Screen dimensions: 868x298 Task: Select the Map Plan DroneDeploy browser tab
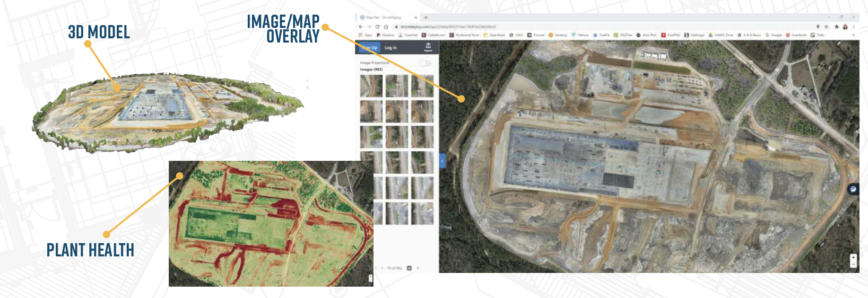(385, 18)
